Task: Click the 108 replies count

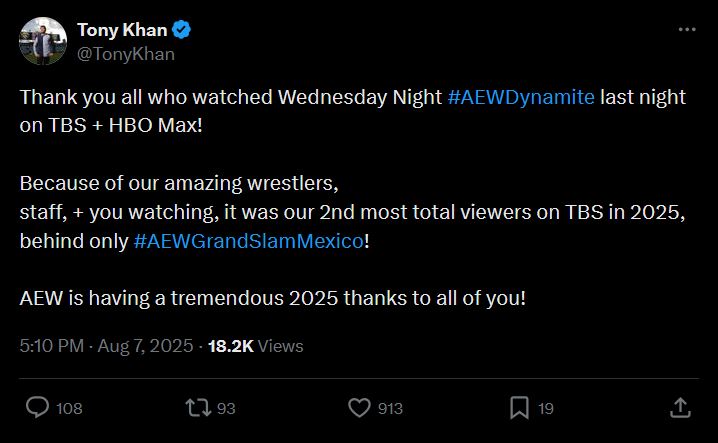Action: tap(69, 407)
